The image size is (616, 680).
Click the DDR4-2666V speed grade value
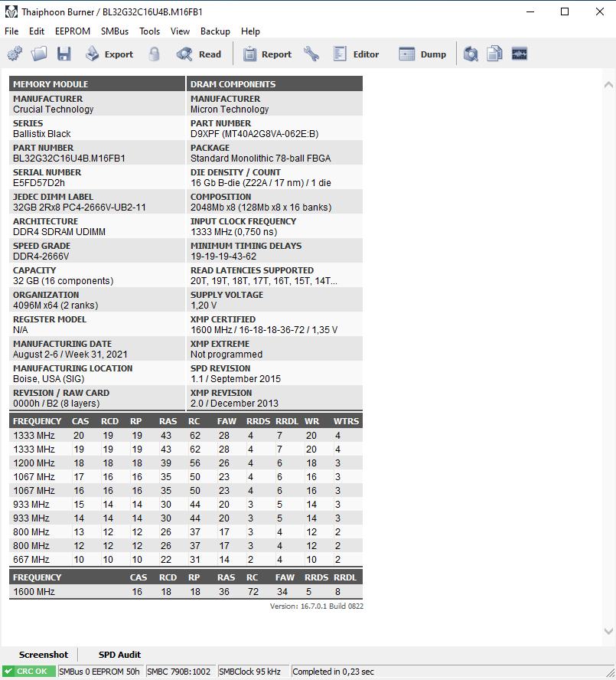[41, 257]
